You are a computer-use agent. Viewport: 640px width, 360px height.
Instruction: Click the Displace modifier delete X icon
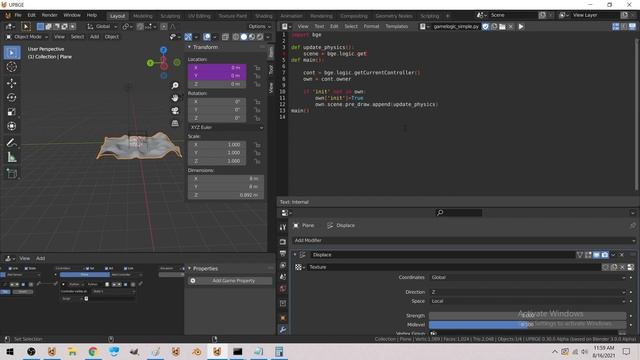pos(622,255)
